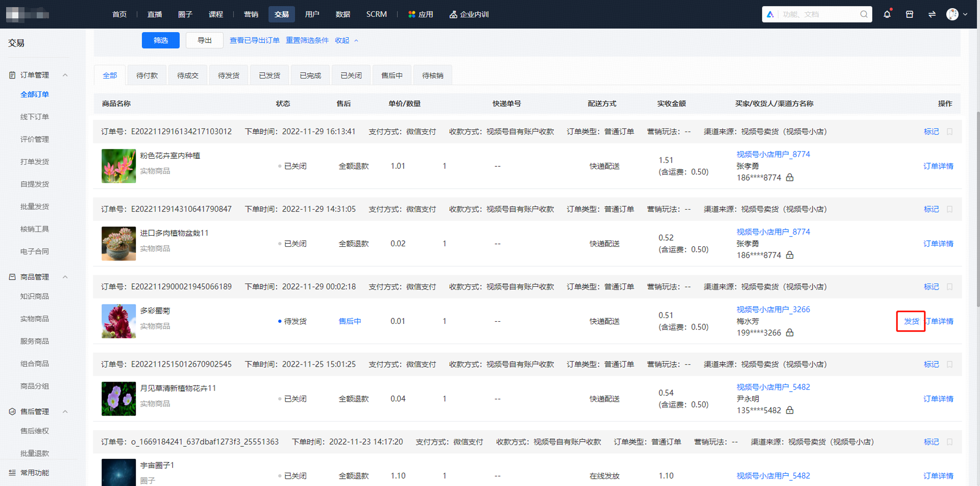The image size is (980, 486).
Task: Click the lock icon for 进口多肉植物盆栽11 order buyer
Action: 790,255
